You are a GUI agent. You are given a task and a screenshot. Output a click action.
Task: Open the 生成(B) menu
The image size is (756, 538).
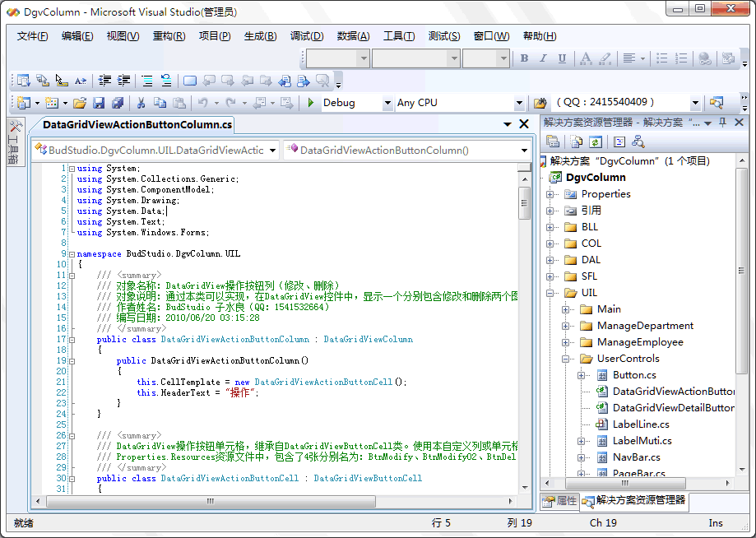click(260, 36)
